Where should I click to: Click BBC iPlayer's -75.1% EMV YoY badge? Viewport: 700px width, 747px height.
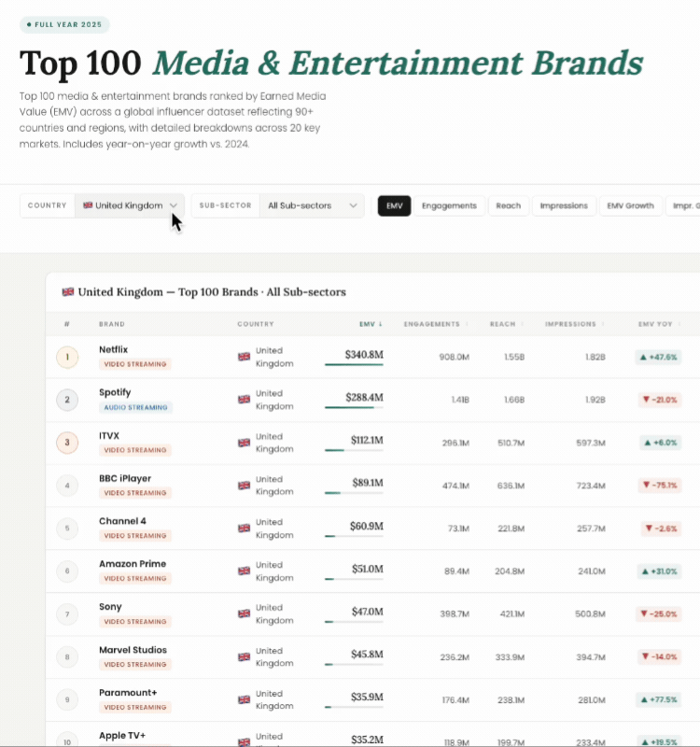(x=660, y=486)
